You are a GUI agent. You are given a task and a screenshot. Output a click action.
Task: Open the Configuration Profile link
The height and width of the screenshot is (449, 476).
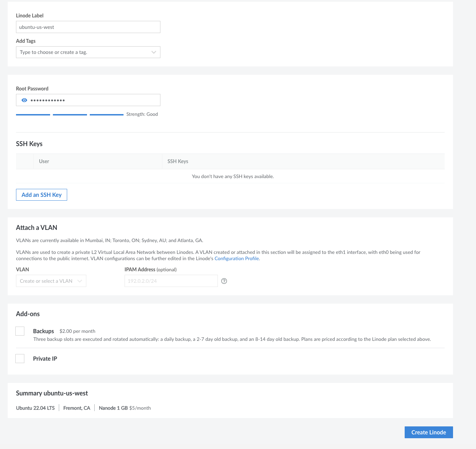coord(237,258)
